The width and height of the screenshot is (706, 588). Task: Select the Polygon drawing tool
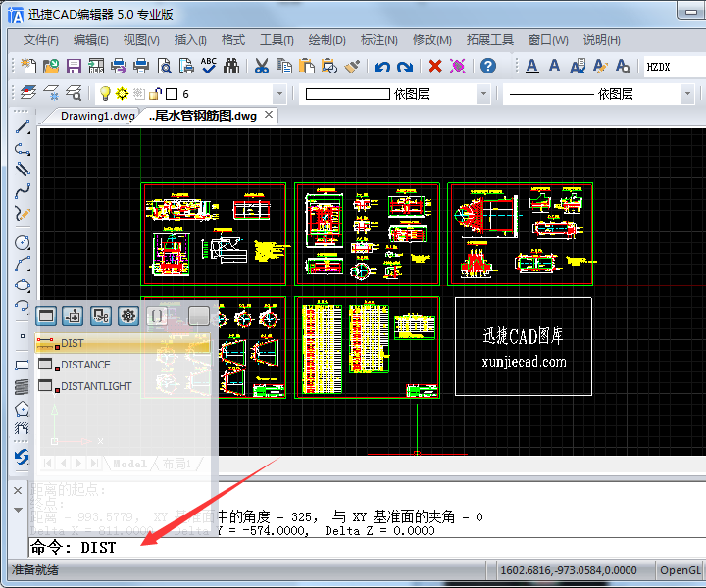click(x=22, y=409)
